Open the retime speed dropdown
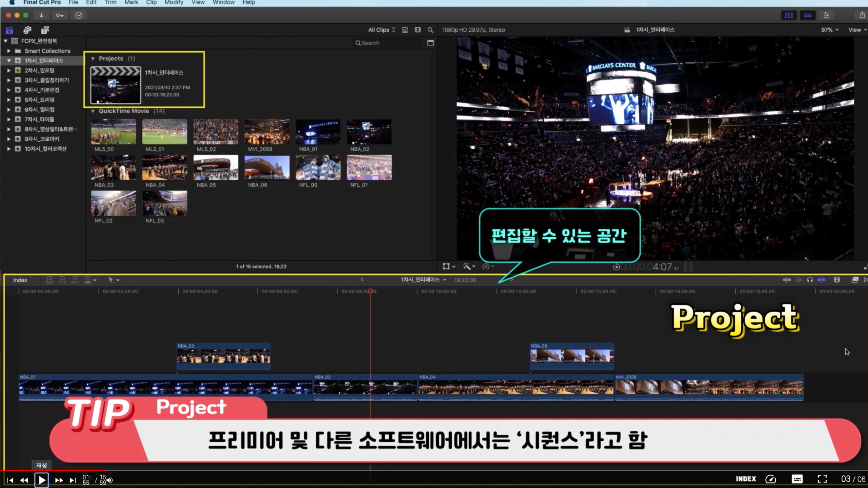 (x=488, y=267)
